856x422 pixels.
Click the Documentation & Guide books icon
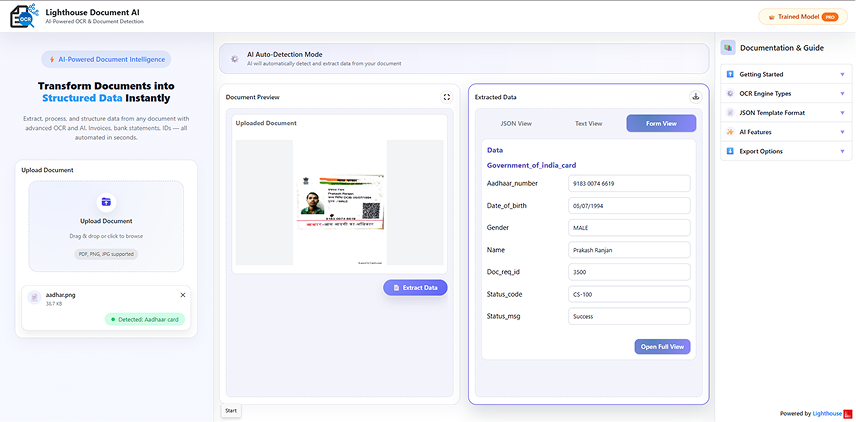(728, 48)
